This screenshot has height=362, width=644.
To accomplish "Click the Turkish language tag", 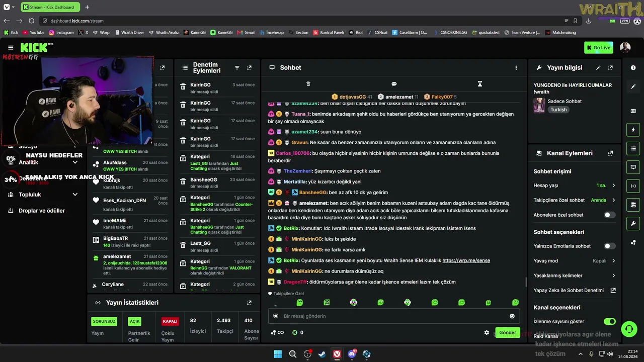I will point(558,110).
